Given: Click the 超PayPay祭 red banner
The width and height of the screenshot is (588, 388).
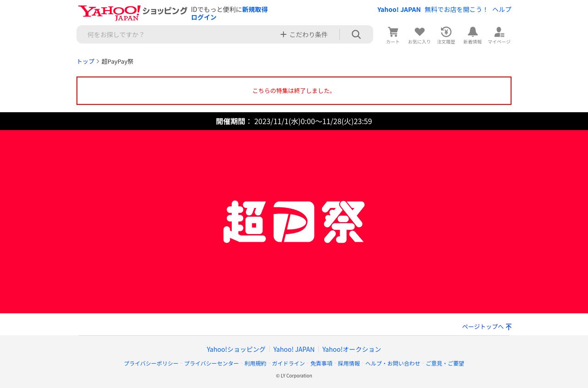Looking at the screenshot, I should pos(294,222).
